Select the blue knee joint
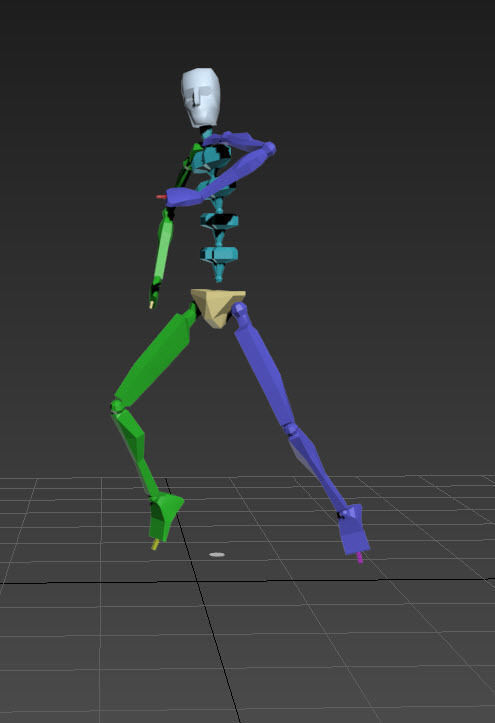 [x=290, y=429]
